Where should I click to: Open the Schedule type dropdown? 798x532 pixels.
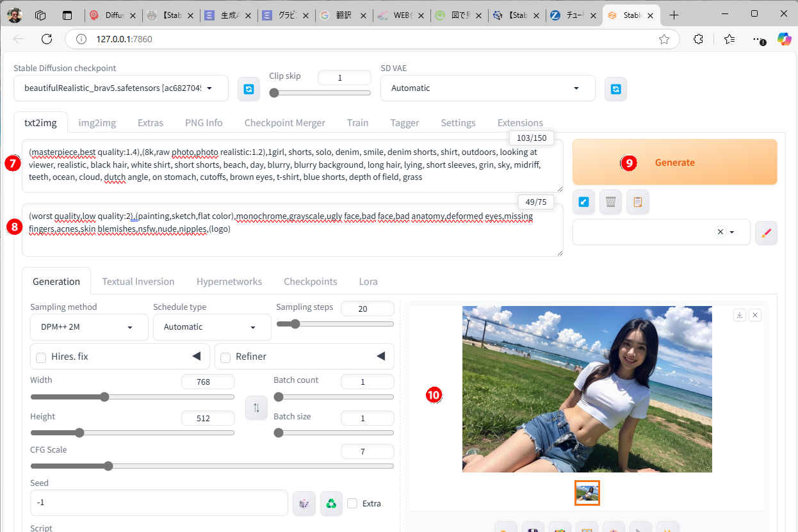(x=211, y=327)
